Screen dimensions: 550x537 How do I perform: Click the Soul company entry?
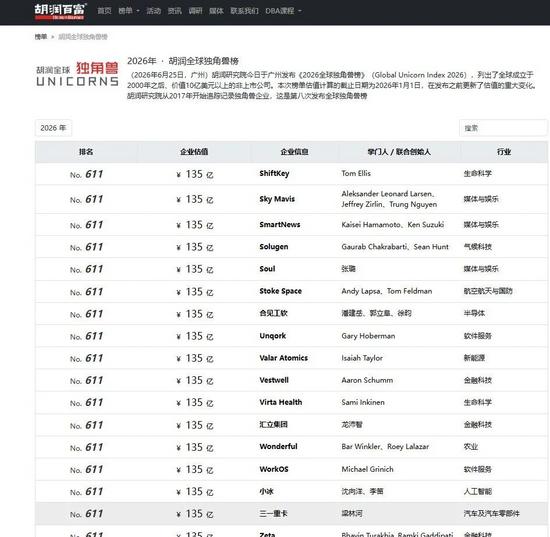point(267,269)
